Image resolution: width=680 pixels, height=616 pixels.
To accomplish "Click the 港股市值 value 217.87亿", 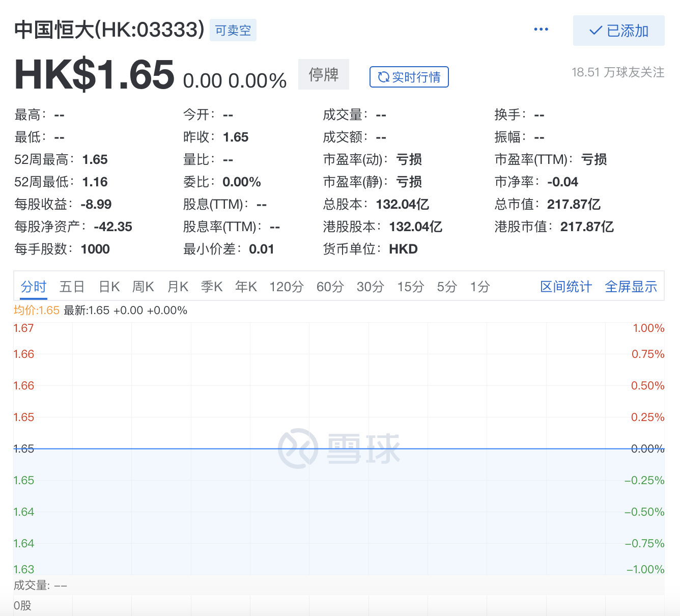I will pyautogui.click(x=587, y=227).
